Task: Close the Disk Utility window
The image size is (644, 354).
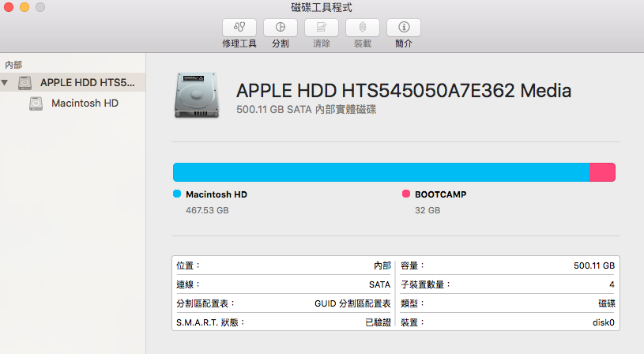Action: pyautogui.click(x=9, y=7)
